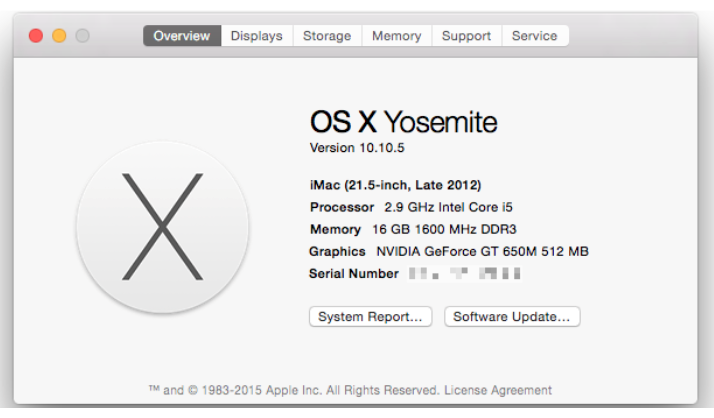Click the Memory 16 GB 1600 MHz DDR3 line
Screen dimensions: 714x418
pos(413,229)
